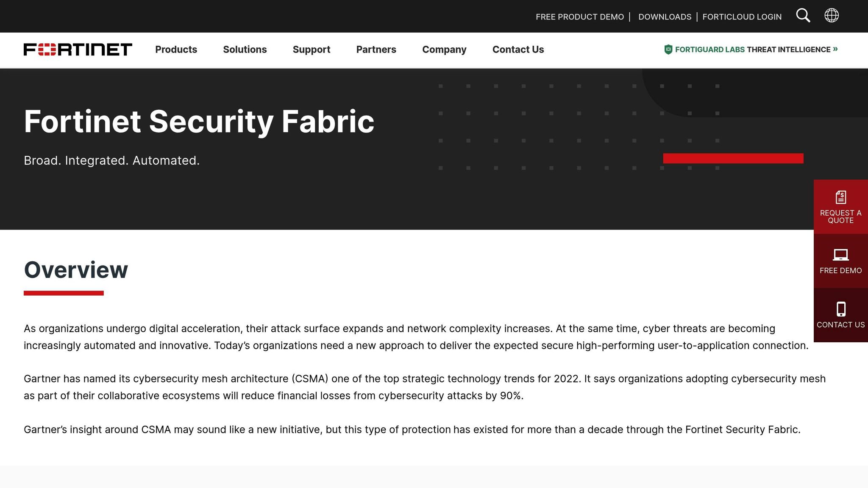868x488 pixels.
Task: Click the Overview section heading
Action: [x=76, y=270]
